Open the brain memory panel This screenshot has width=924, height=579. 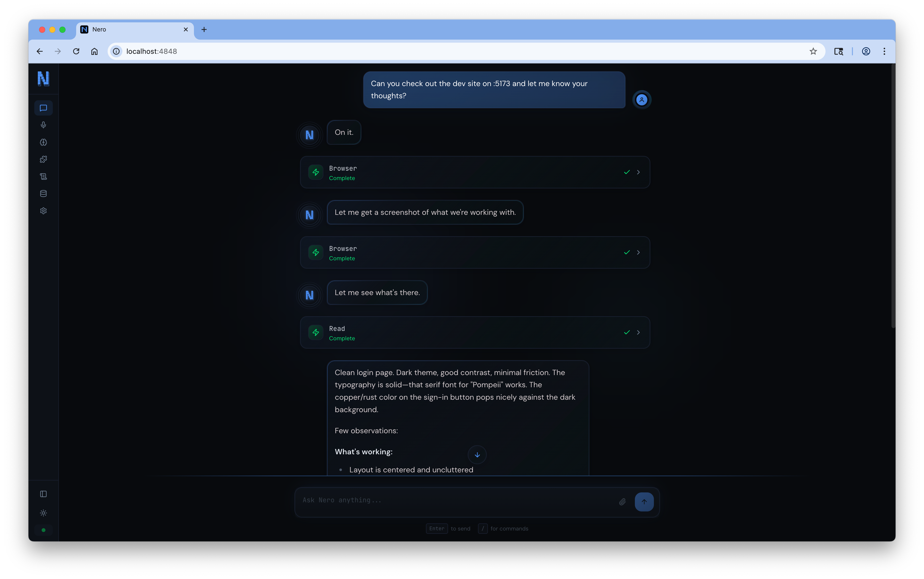[x=43, y=142]
